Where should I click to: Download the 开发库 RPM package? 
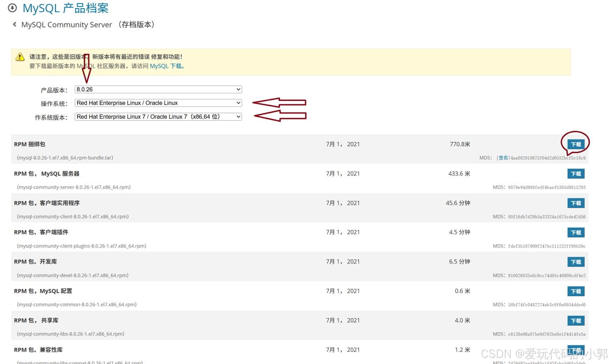tap(576, 262)
